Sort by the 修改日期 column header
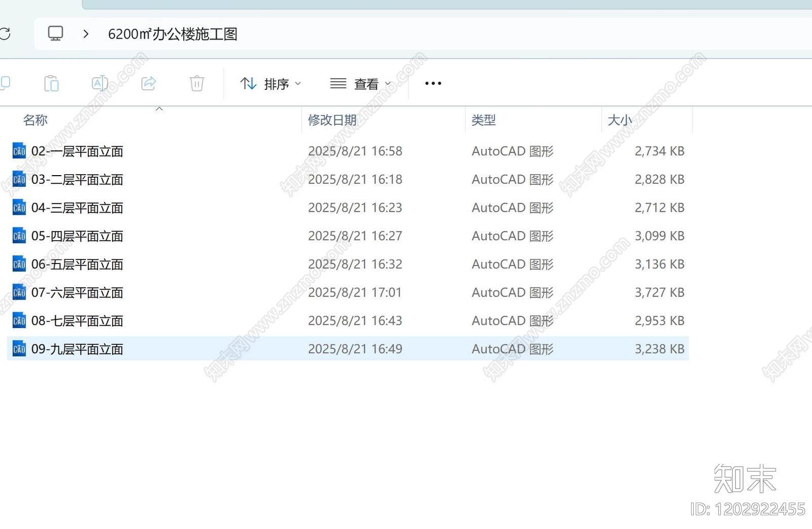Viewport: 812px width, 529px height. coord(332,120)
